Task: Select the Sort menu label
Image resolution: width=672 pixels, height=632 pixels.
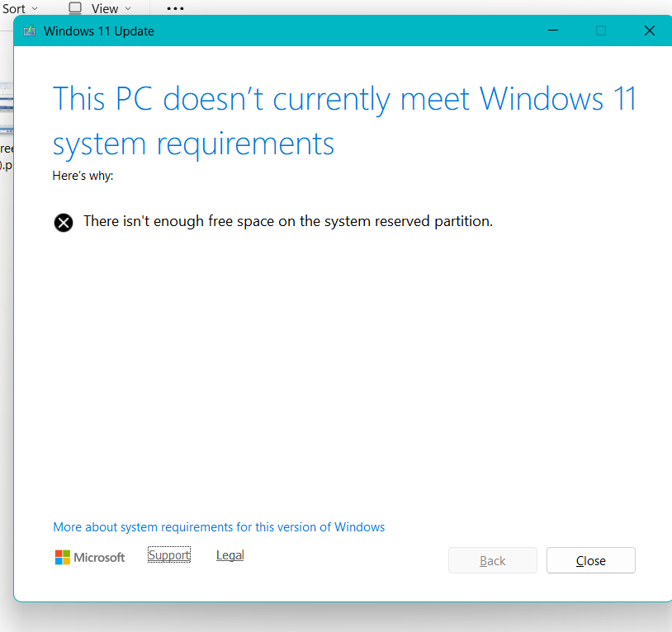Action: tap(15, 8)
